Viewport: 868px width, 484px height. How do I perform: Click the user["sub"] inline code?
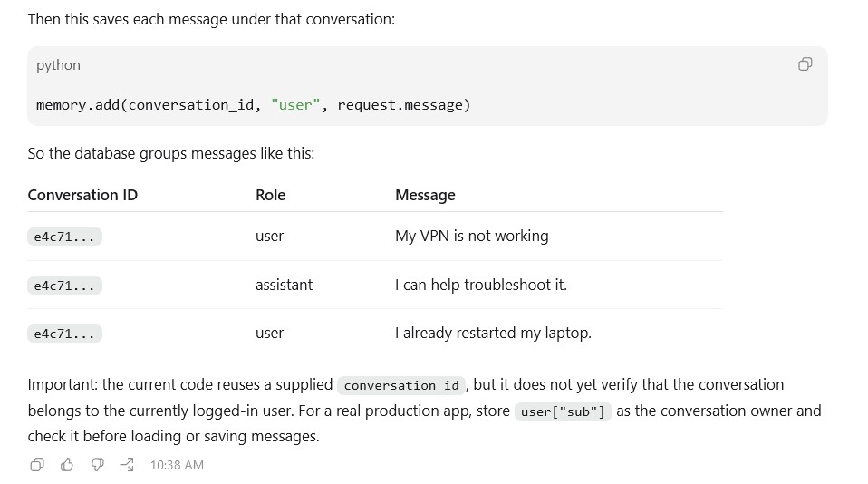(x=563, y=412)
